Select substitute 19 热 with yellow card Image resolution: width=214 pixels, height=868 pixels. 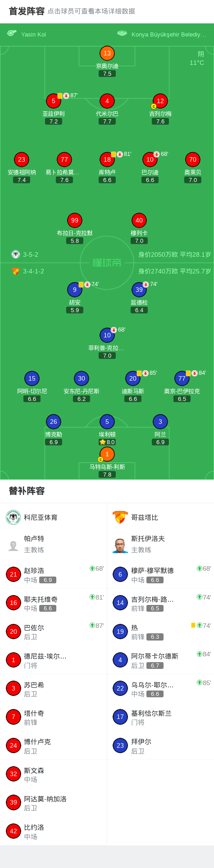click(x=160, y=631)
